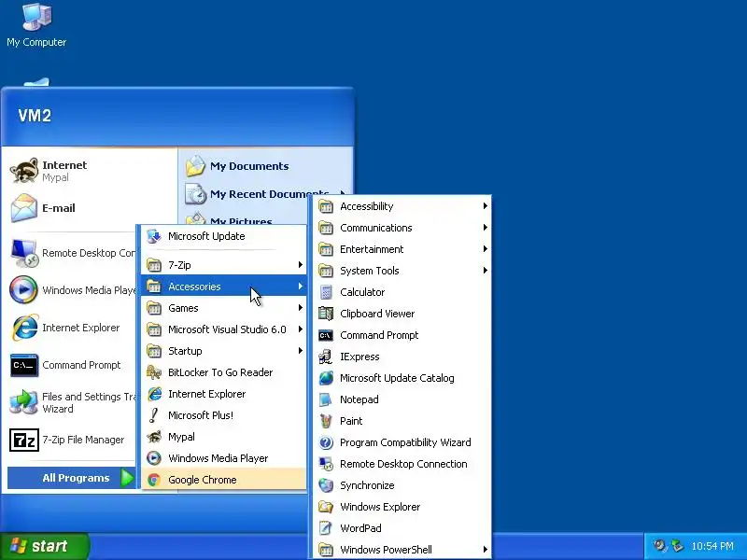
Task: Select the Games menu entry
Action: point(224,308)
